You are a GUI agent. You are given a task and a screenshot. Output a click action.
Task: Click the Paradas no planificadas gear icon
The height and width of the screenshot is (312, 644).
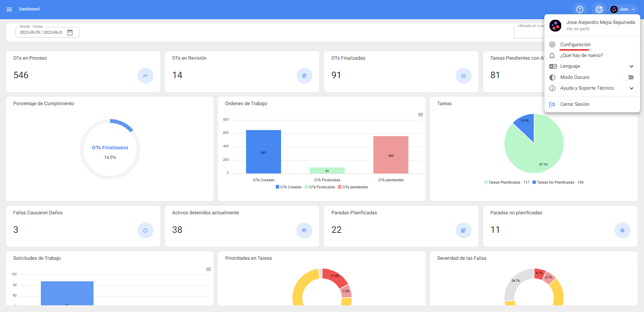pos(622,230)
